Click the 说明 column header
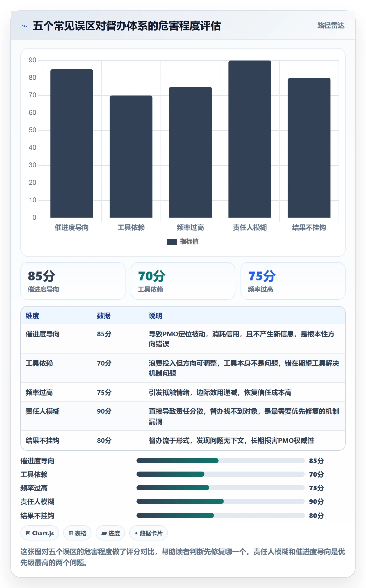This screenshot has width=366, height=588. [x=156, y=316]
